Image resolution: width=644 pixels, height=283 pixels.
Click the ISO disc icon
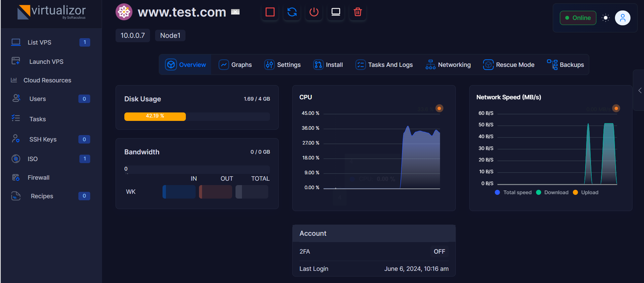pos(16,159)
